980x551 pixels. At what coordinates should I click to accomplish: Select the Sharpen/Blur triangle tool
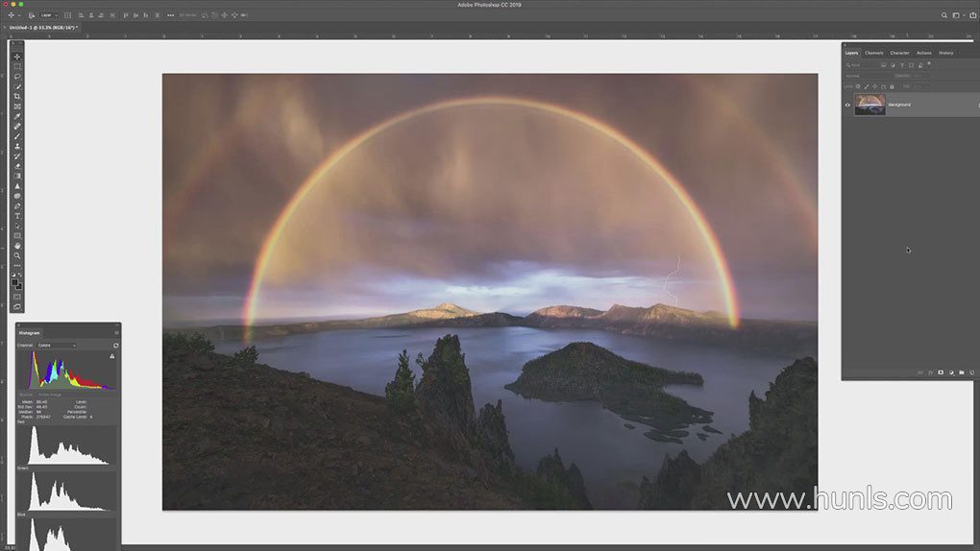[17, 187]
